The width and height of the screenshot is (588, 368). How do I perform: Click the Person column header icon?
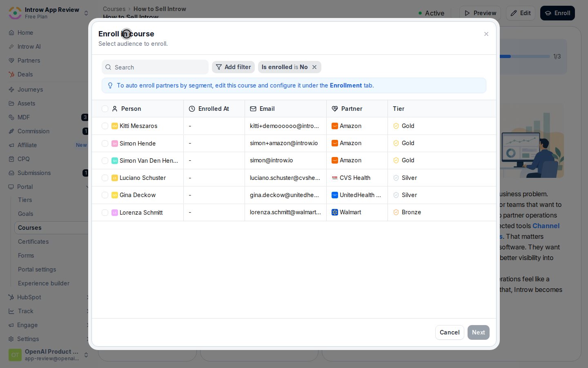click(x=115, y=109)
